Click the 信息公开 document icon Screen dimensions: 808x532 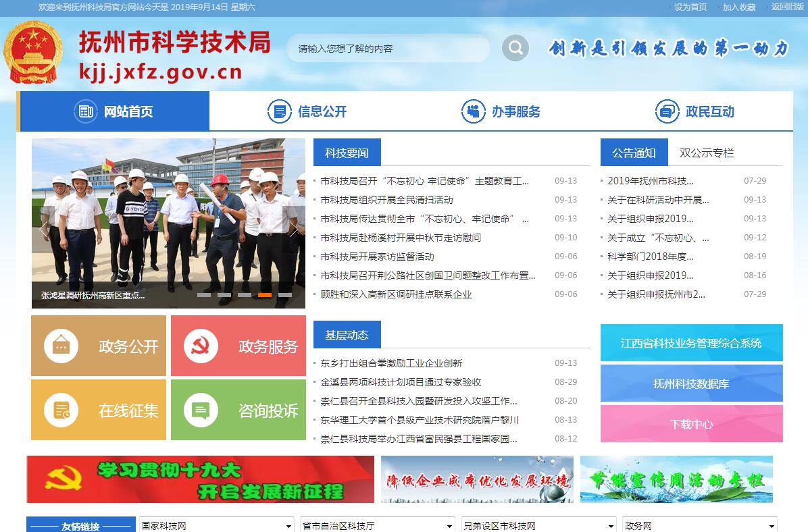click(x=279, y=111)
